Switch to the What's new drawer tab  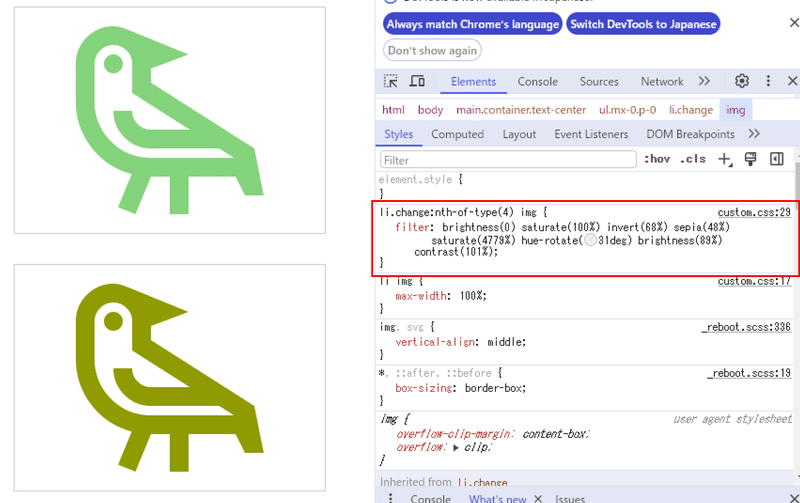[497, 498]
